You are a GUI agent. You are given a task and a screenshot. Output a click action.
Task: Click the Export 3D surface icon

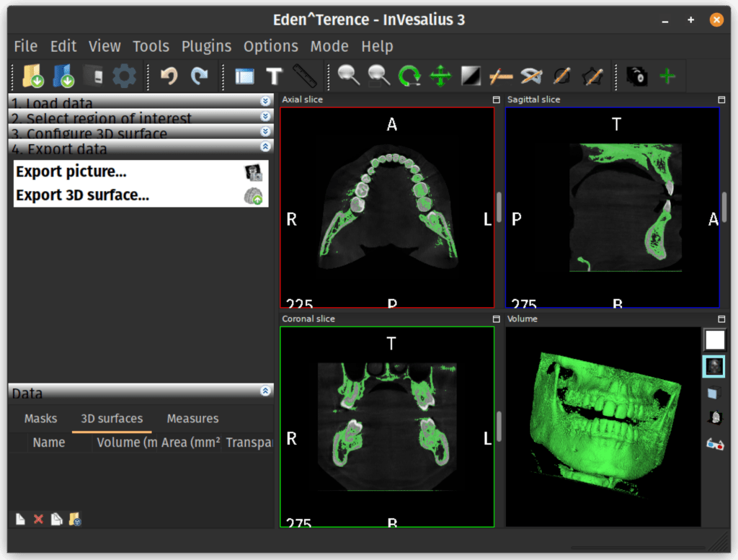pos(253,196)
